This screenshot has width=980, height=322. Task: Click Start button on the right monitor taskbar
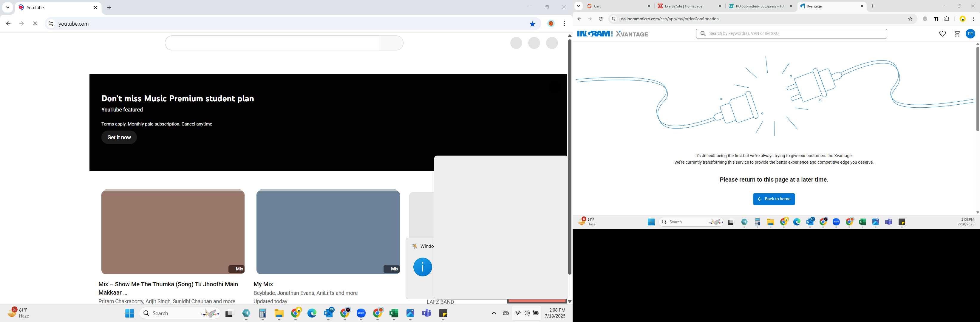(651, 222)
